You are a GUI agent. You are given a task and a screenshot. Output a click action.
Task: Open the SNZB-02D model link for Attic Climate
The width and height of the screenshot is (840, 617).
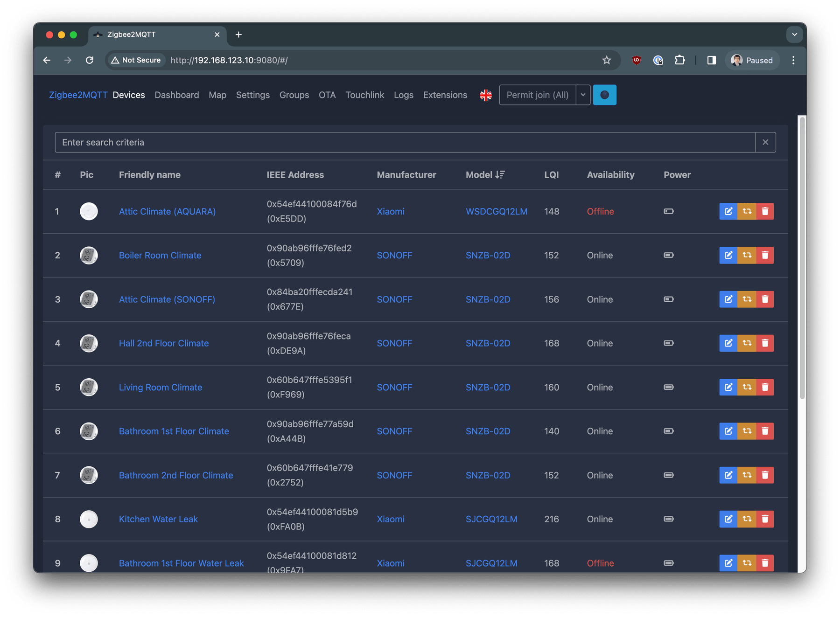coord(488,299)
